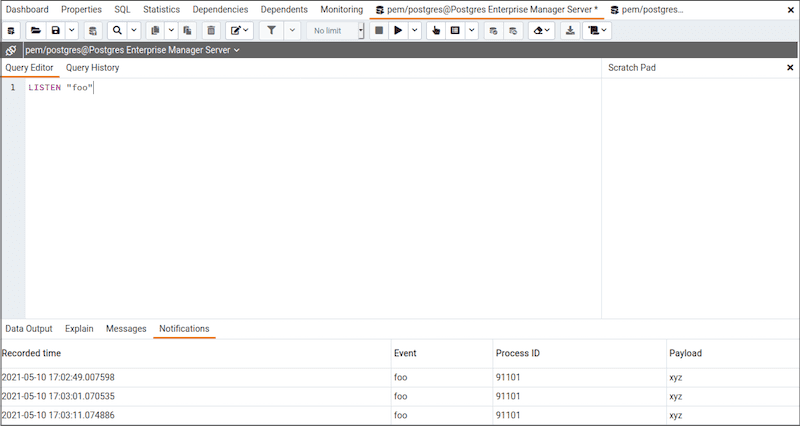The width and height of the screenshot is (800, 426).
Task: Open the Messages tab
Action: pos(126,328)
